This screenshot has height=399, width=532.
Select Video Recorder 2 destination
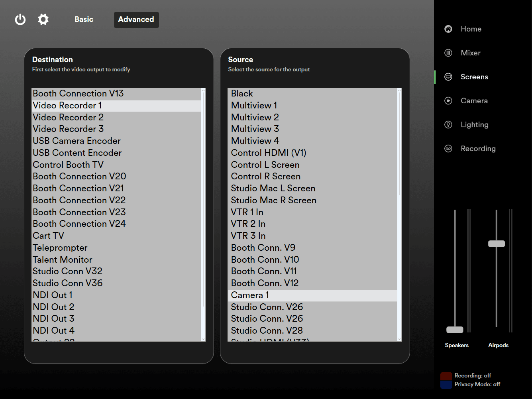116,118
